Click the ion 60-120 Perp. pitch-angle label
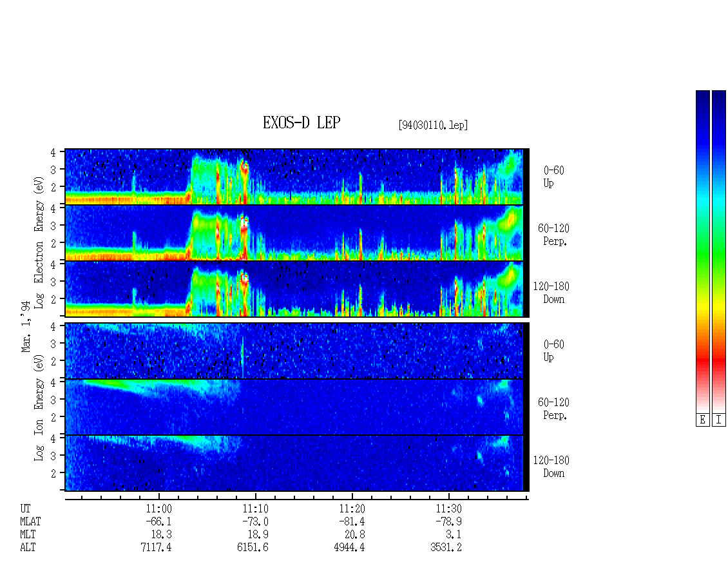Screen dimensions: 728x564 (x=553, y=409)
